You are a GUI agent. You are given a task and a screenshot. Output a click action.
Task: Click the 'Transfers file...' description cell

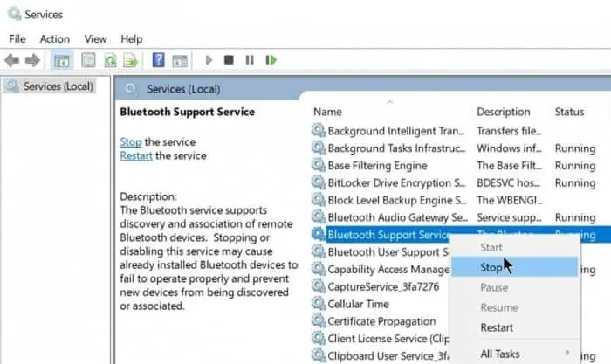coord(509,131)
